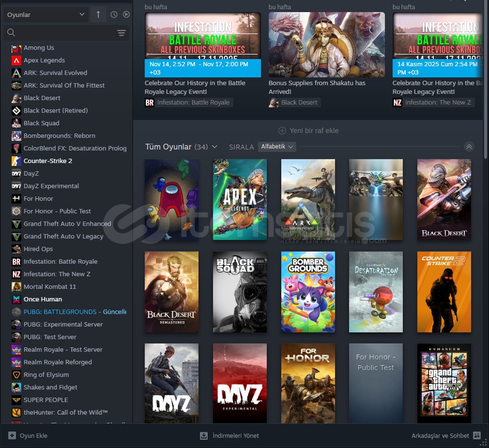
Task: Click the Counter-Strike 2 sidebar icon
Action: (16, 161)
